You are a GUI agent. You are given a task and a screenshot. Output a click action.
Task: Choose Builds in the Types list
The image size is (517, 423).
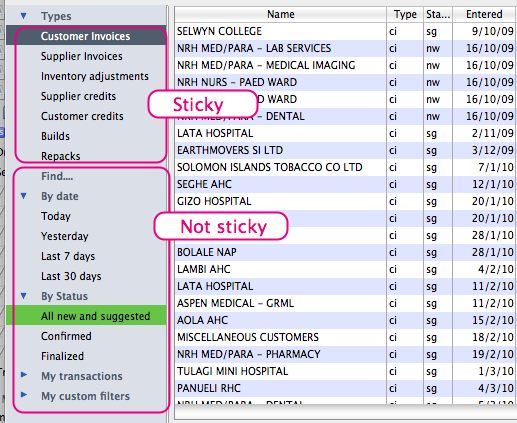(x=86, y=136)
